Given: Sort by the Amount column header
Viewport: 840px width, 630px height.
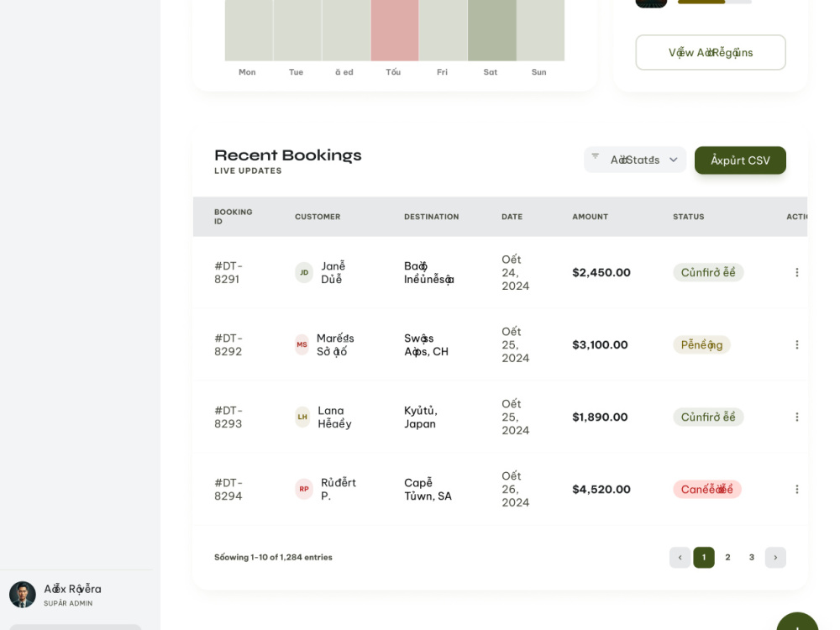Looking at the screenshot, I should [590, 217].
